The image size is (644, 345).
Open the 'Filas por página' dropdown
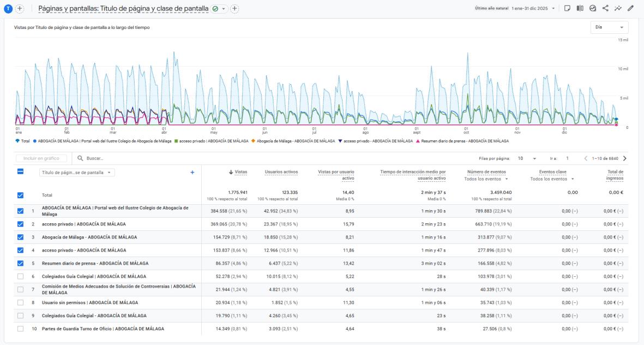click(x=526, y=159)
